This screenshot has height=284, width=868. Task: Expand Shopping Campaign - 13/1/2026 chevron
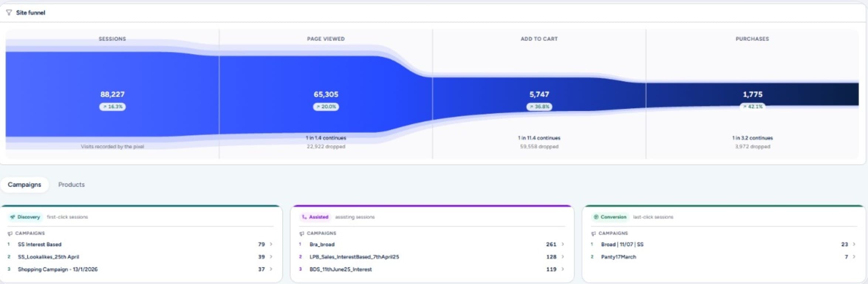(x=271, y=269)
